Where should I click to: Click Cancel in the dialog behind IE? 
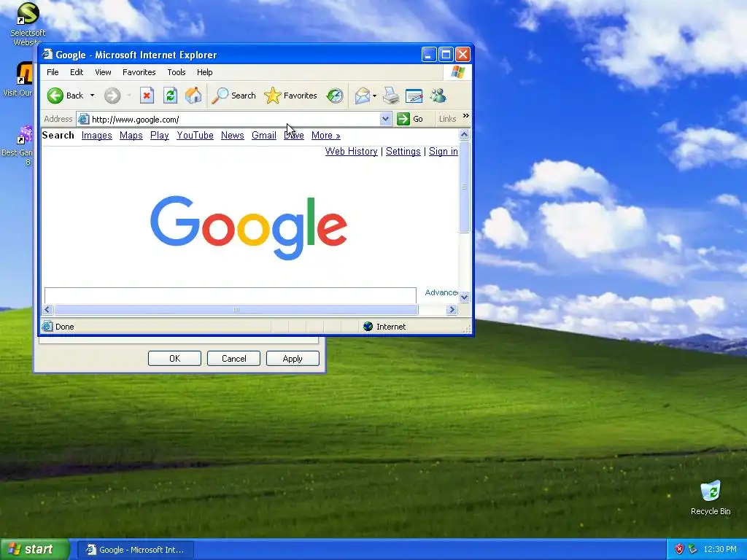tap(233, 359)
